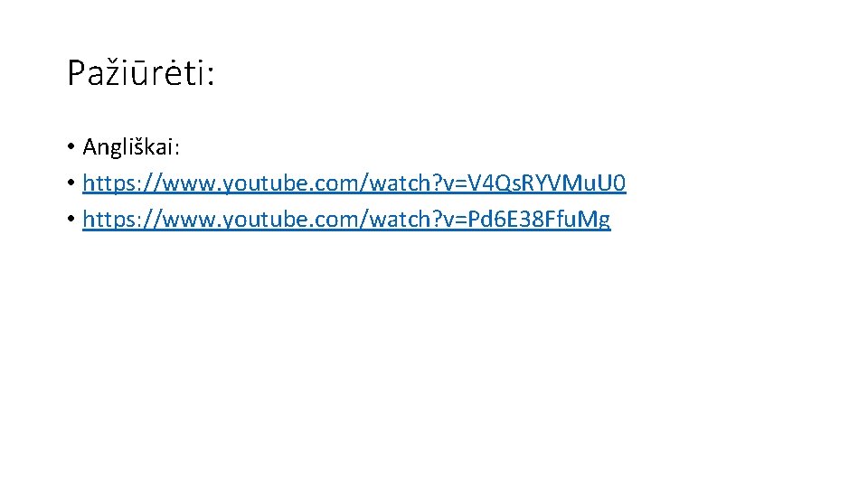Click the bullet marker before the V4QsRYVMuU0 link

[x=71, y=183]
